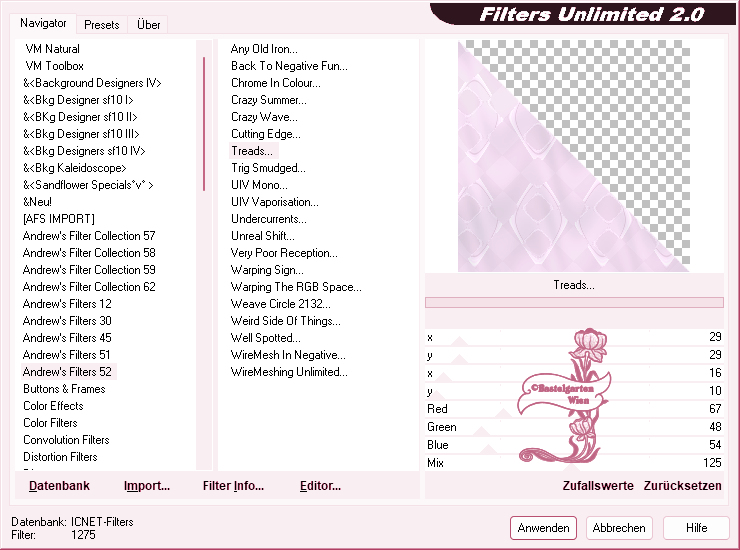
Task: Open Filter Info... dialog
Action: click(233, 486)
